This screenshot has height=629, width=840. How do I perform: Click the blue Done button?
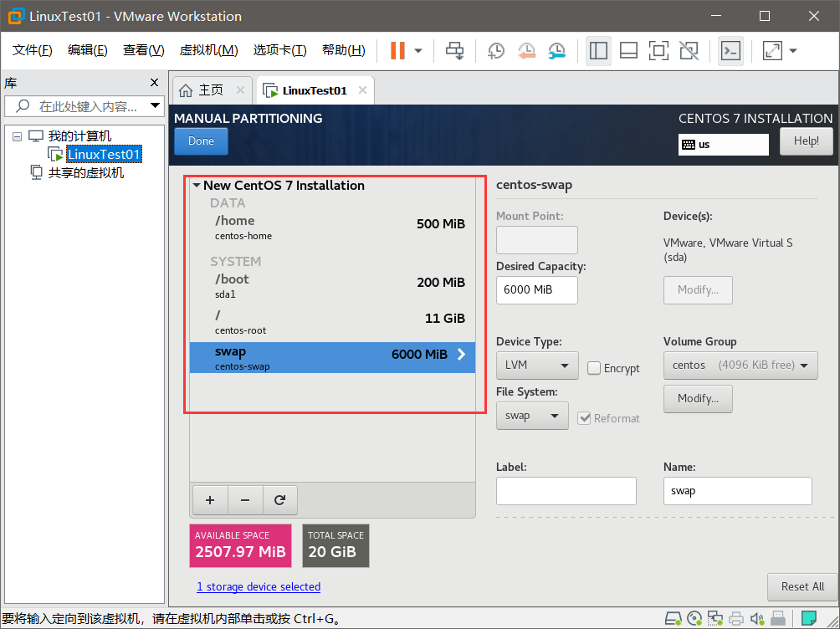point(201,141)
